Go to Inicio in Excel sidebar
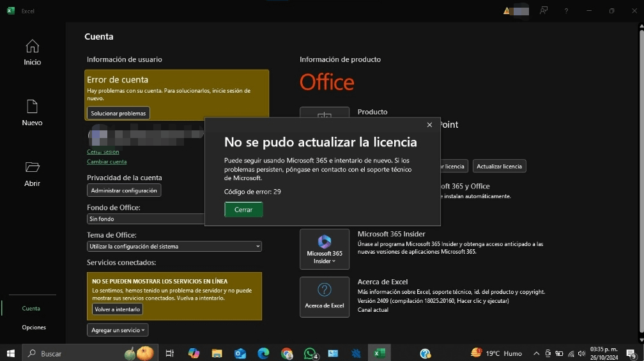 coord(32,52)
